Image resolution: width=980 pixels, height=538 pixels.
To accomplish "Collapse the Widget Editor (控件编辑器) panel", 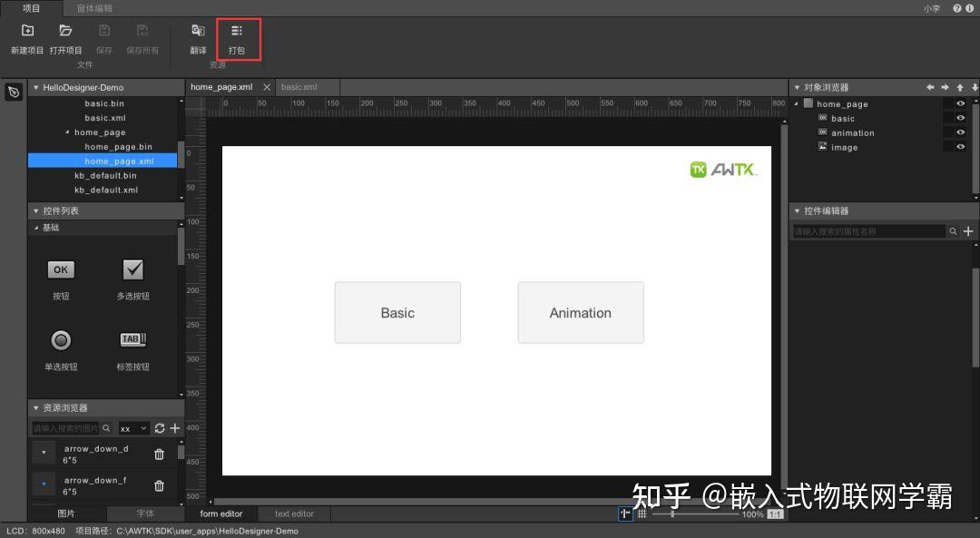I will point(797,211).
